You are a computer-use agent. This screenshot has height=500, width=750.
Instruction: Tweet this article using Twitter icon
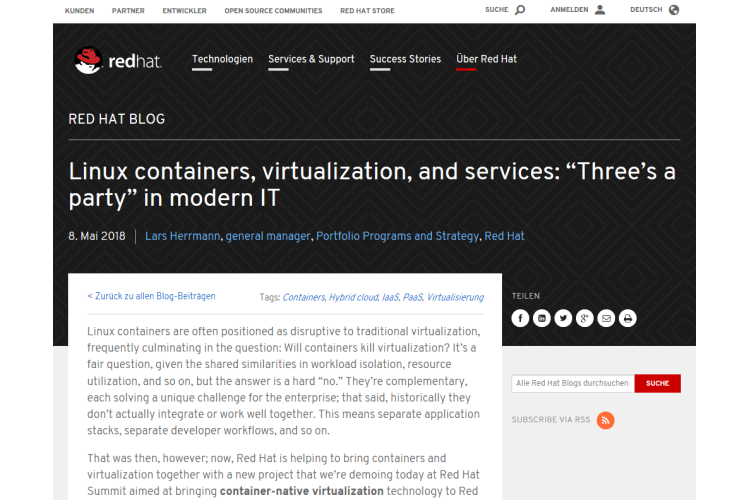(x=563, y=319)
